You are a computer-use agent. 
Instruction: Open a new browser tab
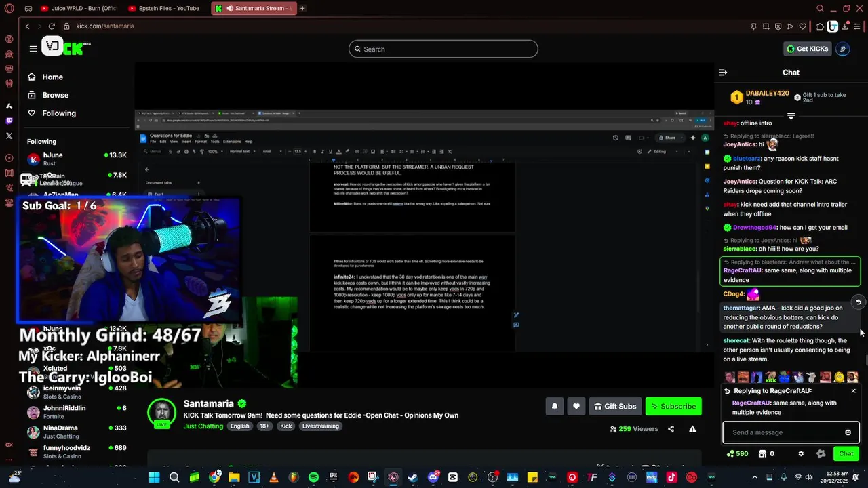302,9
